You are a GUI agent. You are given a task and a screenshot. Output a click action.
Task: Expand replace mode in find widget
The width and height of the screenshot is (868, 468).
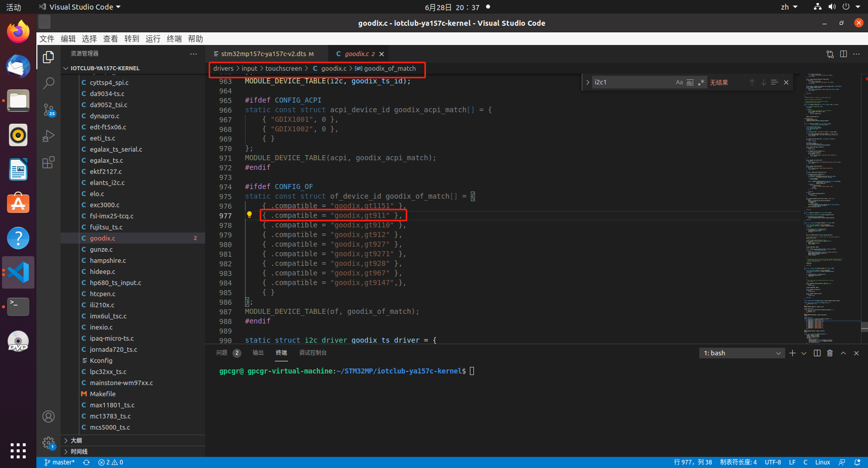(x=588, y=82)
